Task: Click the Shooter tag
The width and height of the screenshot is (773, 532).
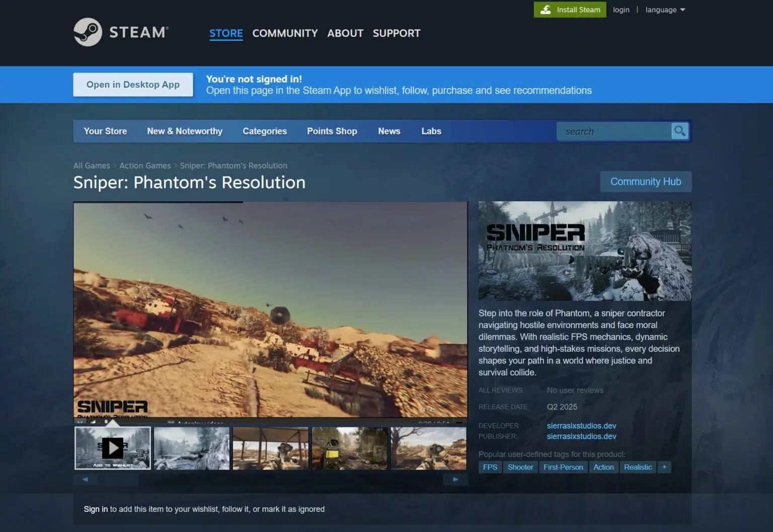Action: 520,467
